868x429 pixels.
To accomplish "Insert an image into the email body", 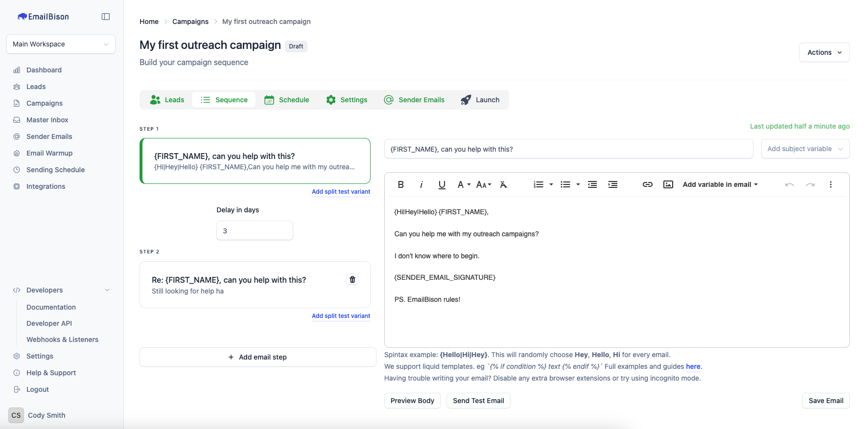I will click(668, 184).
